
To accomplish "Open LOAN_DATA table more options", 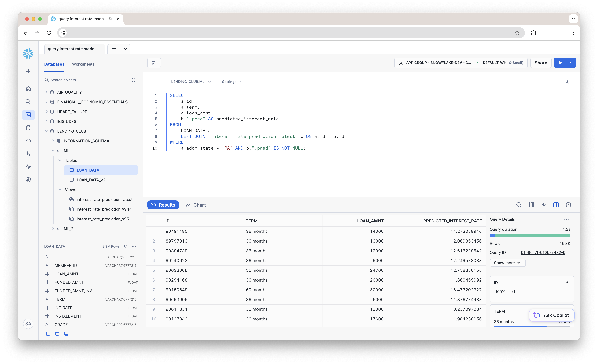I will tap(134, 246).
